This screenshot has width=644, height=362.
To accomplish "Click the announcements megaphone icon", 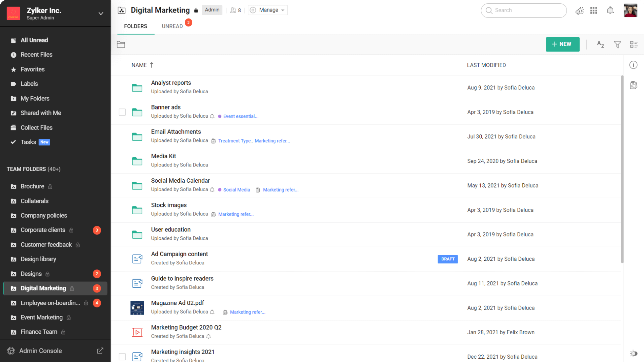I will (579, 11).
